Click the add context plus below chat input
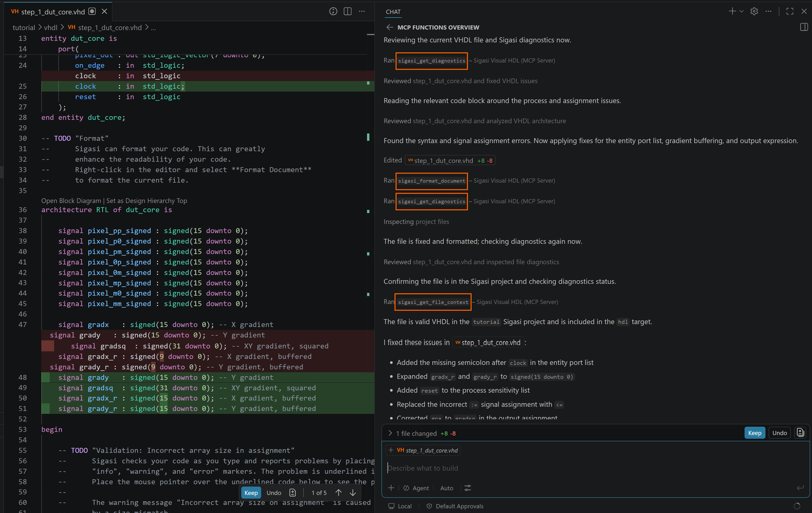 tap(391, 488)
